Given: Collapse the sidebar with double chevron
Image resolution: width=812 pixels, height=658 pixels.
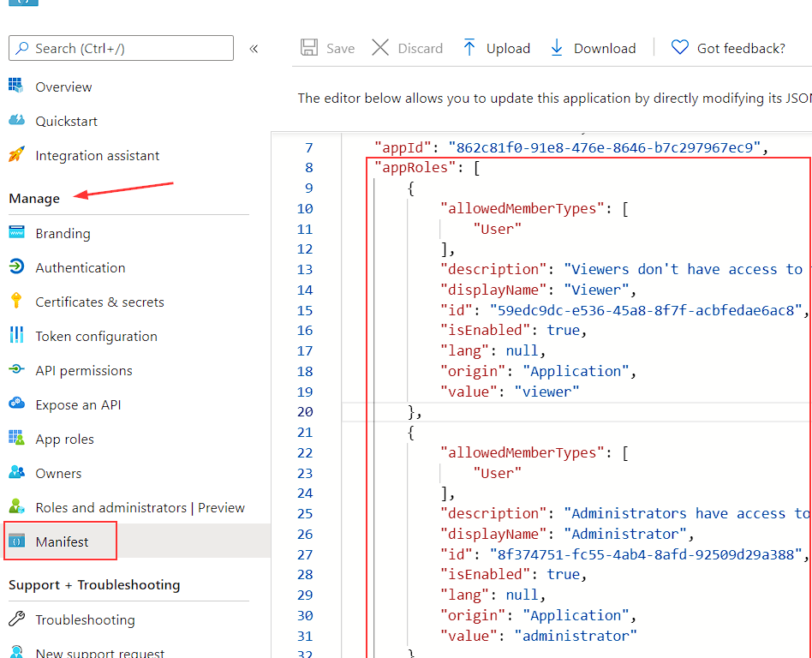Looking at the screenshot, I should [254, 49].
